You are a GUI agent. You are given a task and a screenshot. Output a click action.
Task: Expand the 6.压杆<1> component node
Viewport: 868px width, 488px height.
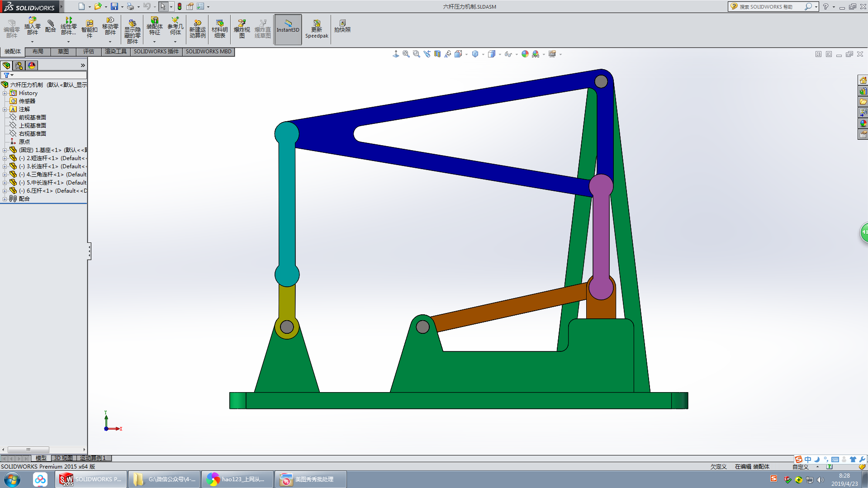click(x=5, y=191)
